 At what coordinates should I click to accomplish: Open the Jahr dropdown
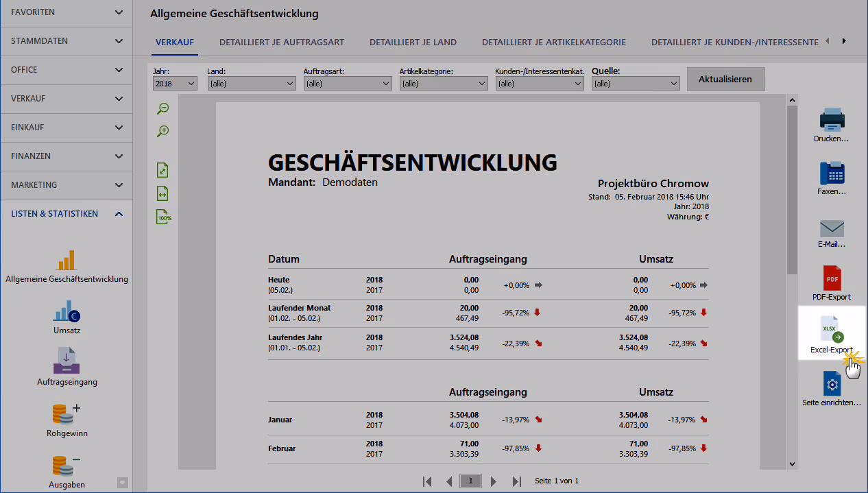coord(175,84)
